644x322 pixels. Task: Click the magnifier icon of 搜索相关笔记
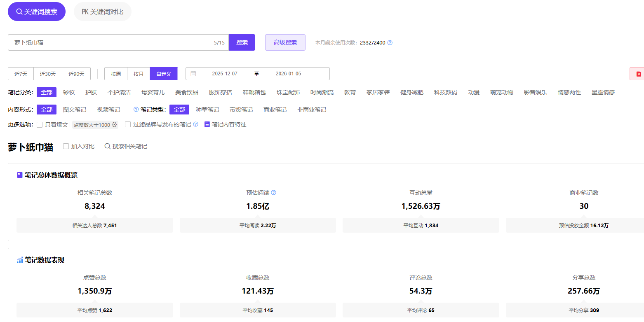[x=107, y=146]
